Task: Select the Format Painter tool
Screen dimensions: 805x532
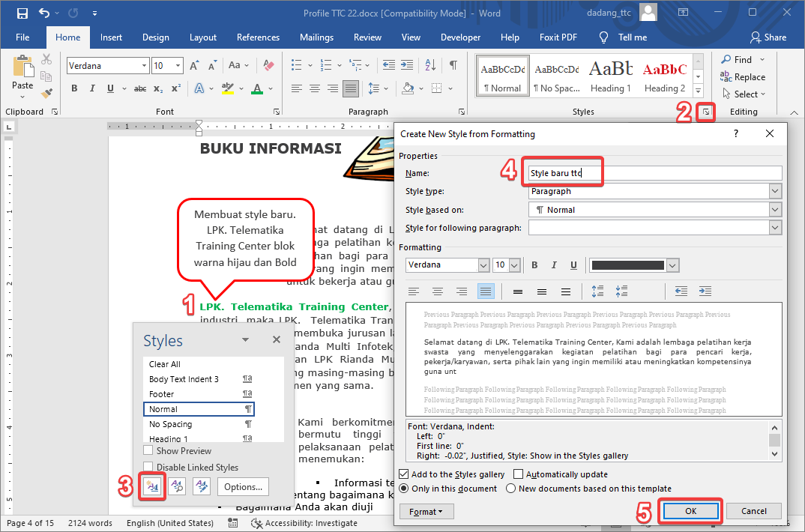Action: (x=46, y=92)
